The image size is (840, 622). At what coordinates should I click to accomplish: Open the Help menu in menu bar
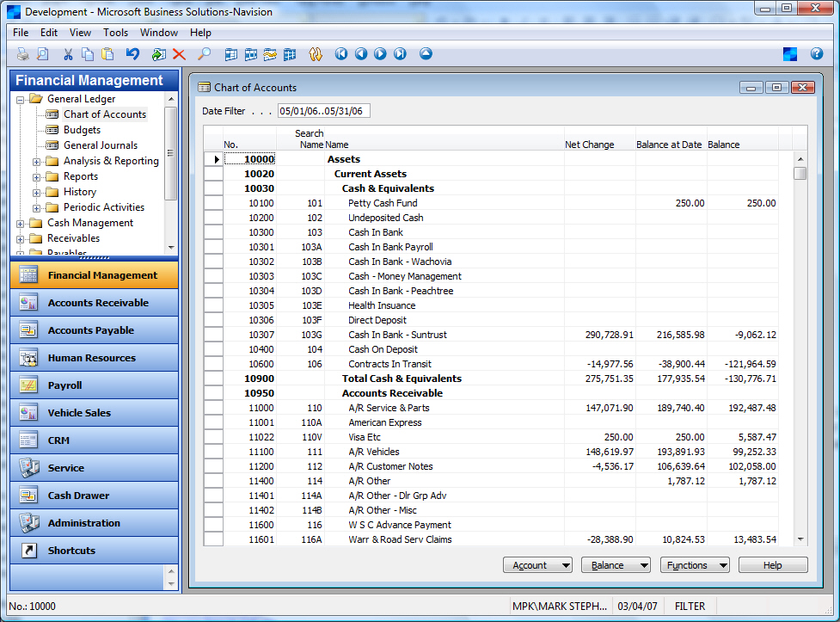[x=200, y=33]
